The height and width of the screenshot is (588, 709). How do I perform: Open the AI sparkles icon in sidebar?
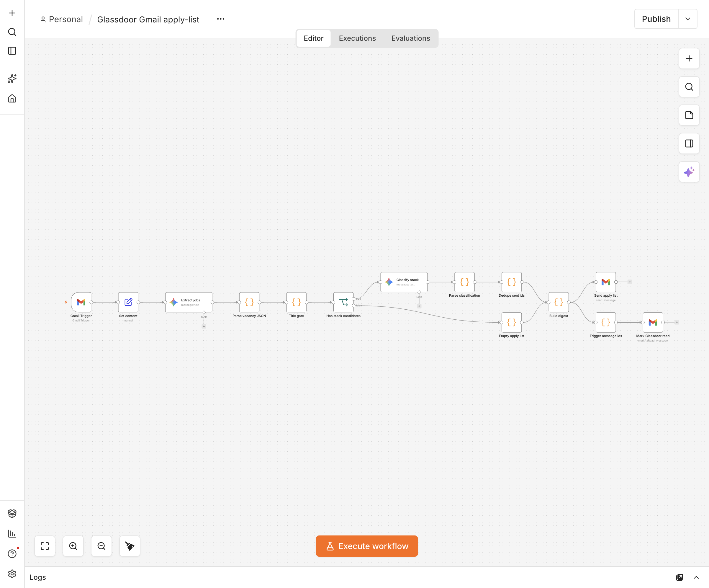tap(12, 78)
